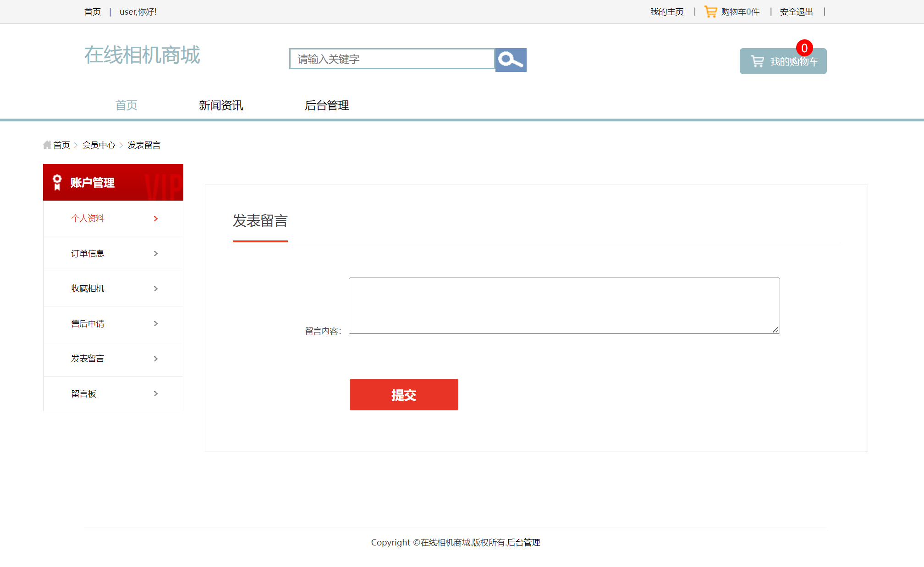Click the orange shopping cart icon in top bar
924x567 pixels.
click(710, 11)
